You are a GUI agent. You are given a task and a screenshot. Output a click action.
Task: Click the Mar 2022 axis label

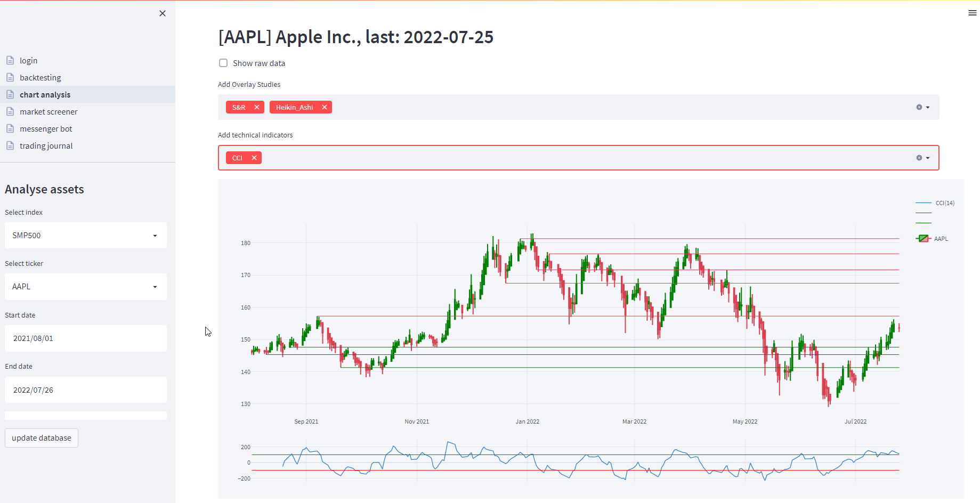[x=634, y=421]
